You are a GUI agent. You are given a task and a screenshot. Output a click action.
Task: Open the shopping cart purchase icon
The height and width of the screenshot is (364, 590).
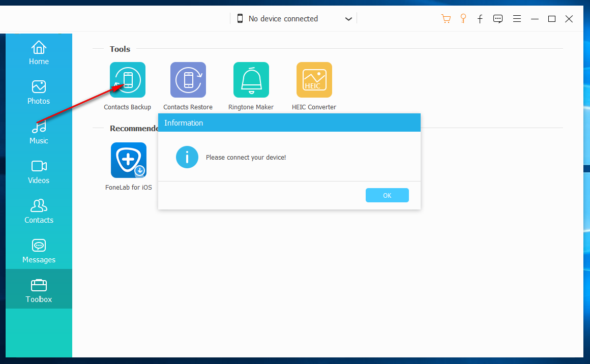click(446, 19)
